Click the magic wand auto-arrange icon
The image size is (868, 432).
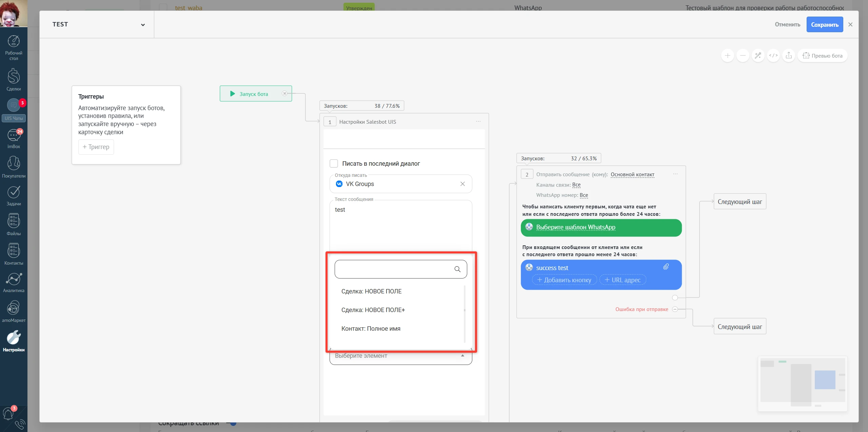click(758, 56)
